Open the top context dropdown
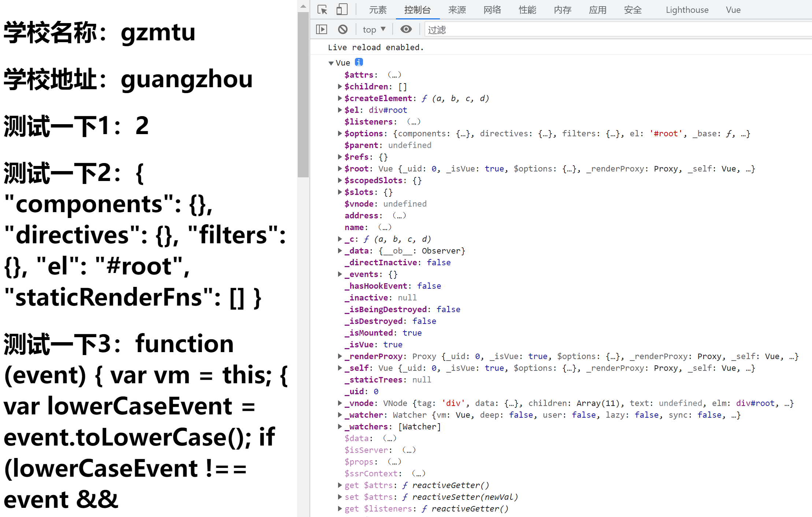Viewport: 812px width, 517px height. click(374, 29)
